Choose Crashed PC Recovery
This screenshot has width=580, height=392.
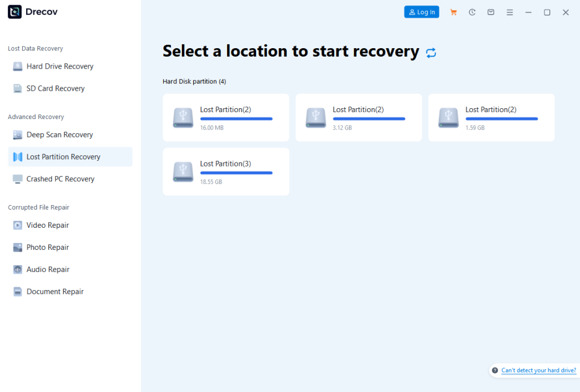pyautogui.click(x=61, y=179)
